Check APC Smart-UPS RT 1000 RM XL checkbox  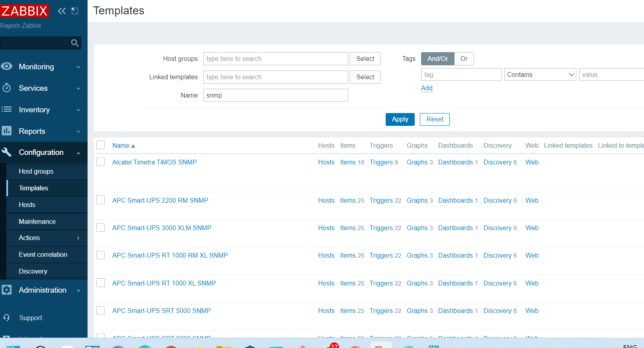(x=101, y=255)
